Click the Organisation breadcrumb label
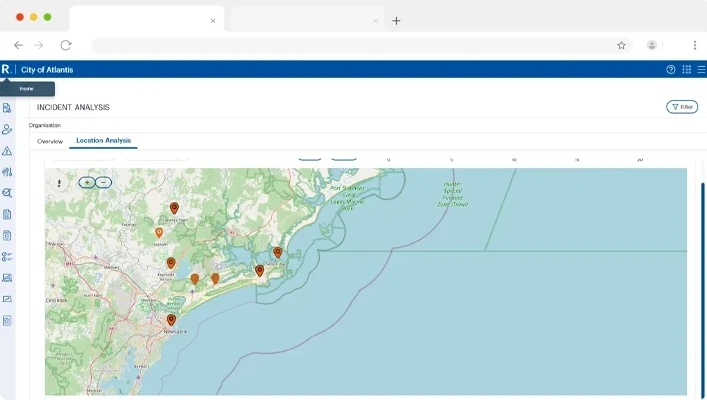 [x=45, y=125]
